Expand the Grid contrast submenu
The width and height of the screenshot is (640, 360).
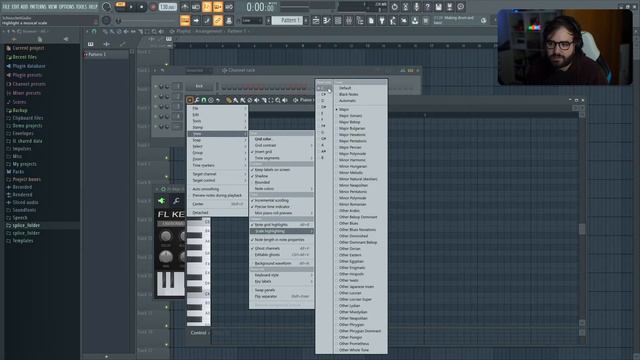282,145
